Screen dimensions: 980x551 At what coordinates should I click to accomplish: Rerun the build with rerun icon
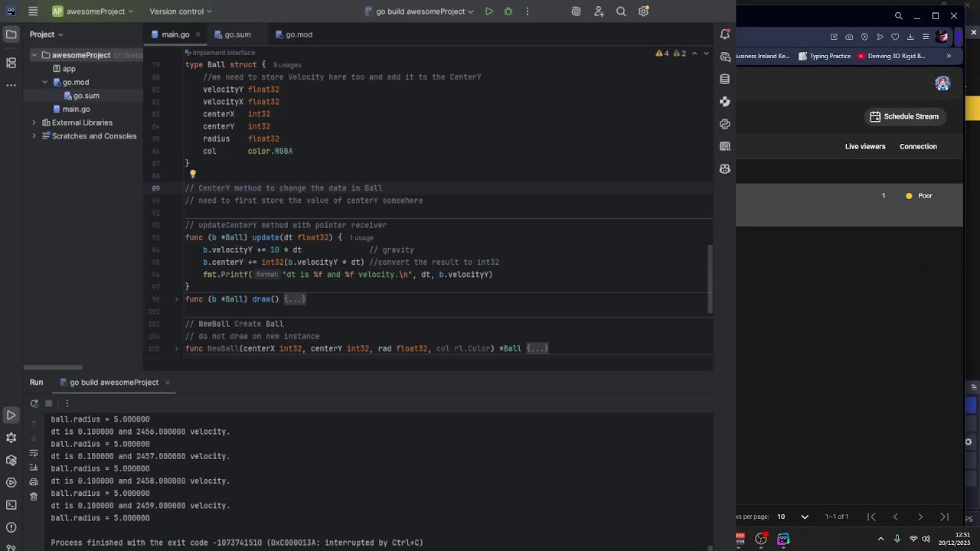pyautogui.click(x=34, y=403)
